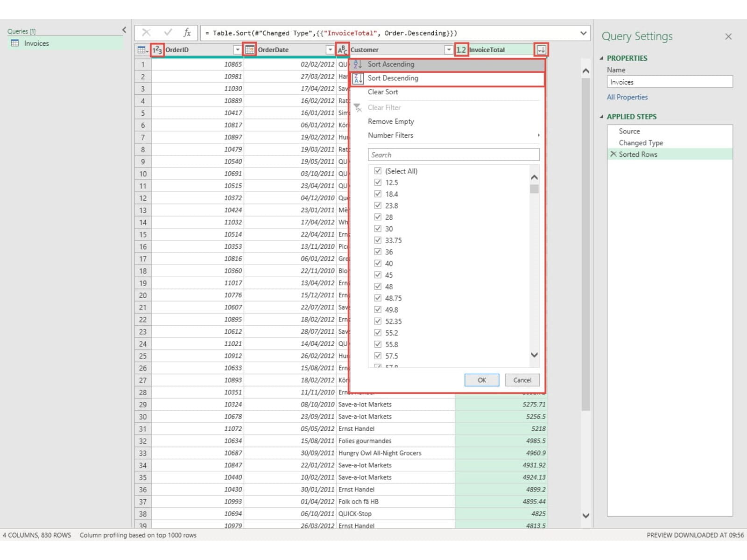Choose Sort Ascending from the menu
Viewport: 747px width, 560px height.
391,64
